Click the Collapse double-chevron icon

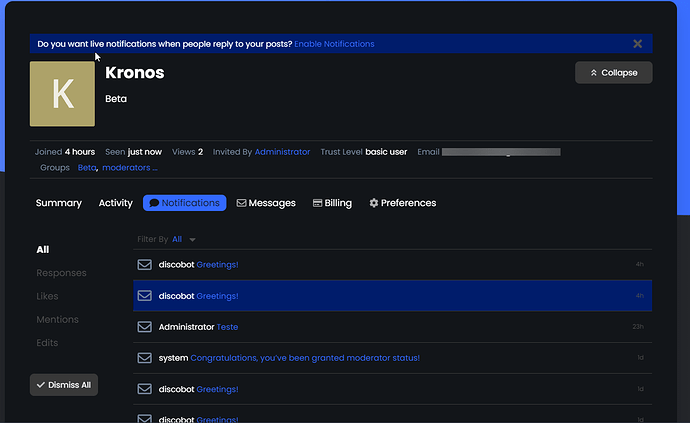[594, 73]
